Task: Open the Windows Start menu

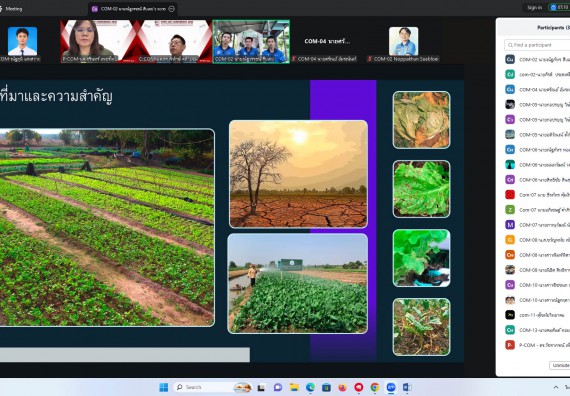Action: [x=164, y=387]
